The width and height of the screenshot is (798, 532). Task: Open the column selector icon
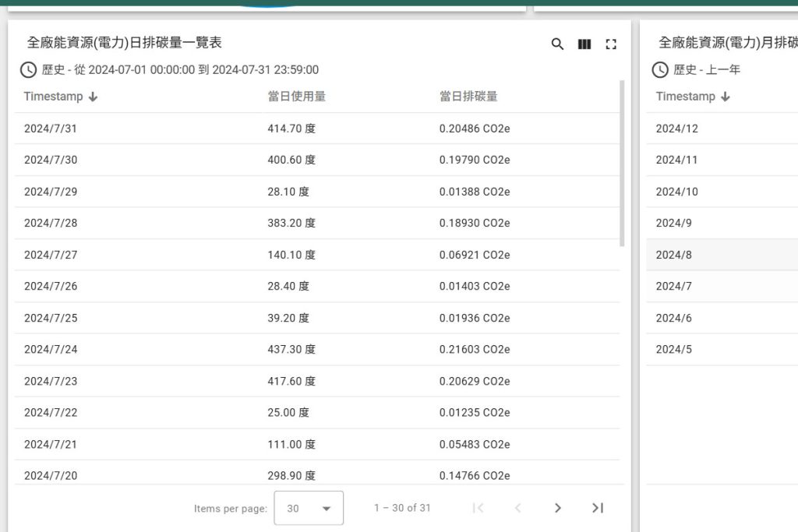(x=584, y=44)
